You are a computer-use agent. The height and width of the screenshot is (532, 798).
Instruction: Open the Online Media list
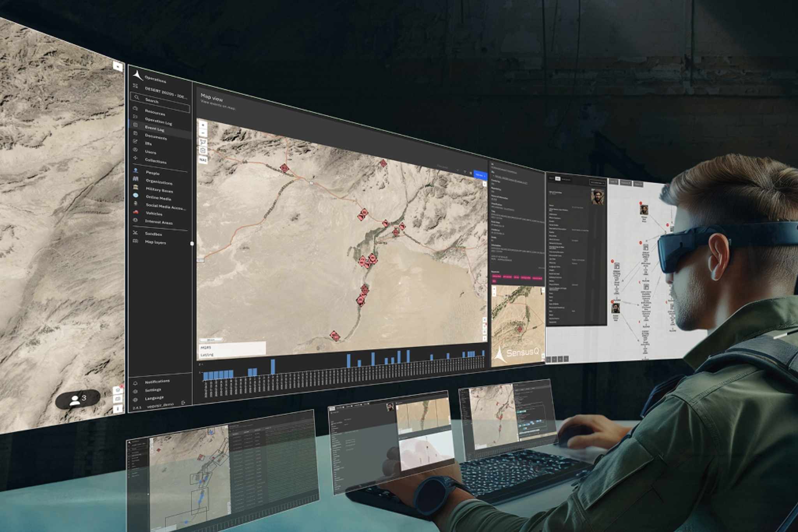[x=158, y=198]
